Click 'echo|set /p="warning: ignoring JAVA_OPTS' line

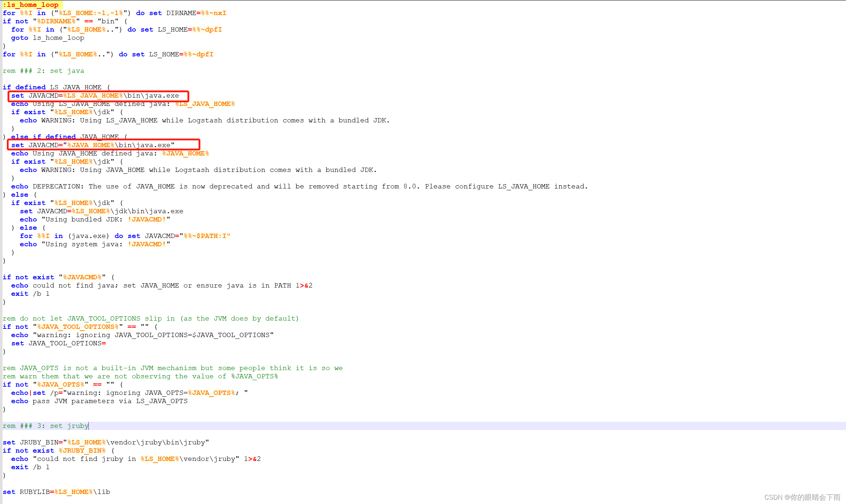click(130, 393)
